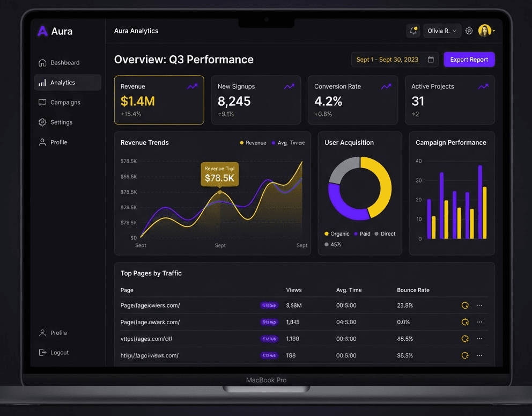Open settings gear in top bar
The width and height of the screenshot is (532, 416).
pos(469,31)
